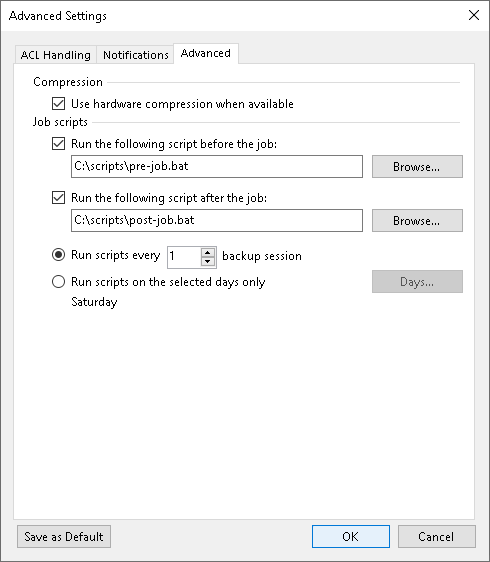This screenshot has width=490, height=562.
Task: Toggle Run the following script before the job
Action: (x=58, y=144)
